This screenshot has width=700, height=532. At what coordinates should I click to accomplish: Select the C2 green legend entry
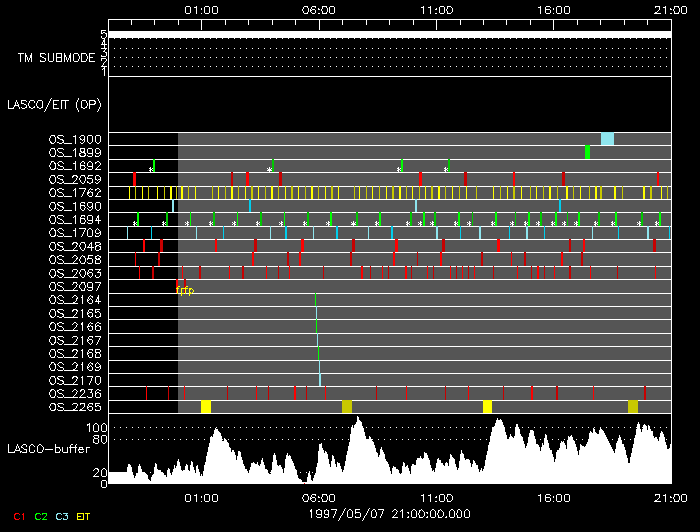pos(41,517)
